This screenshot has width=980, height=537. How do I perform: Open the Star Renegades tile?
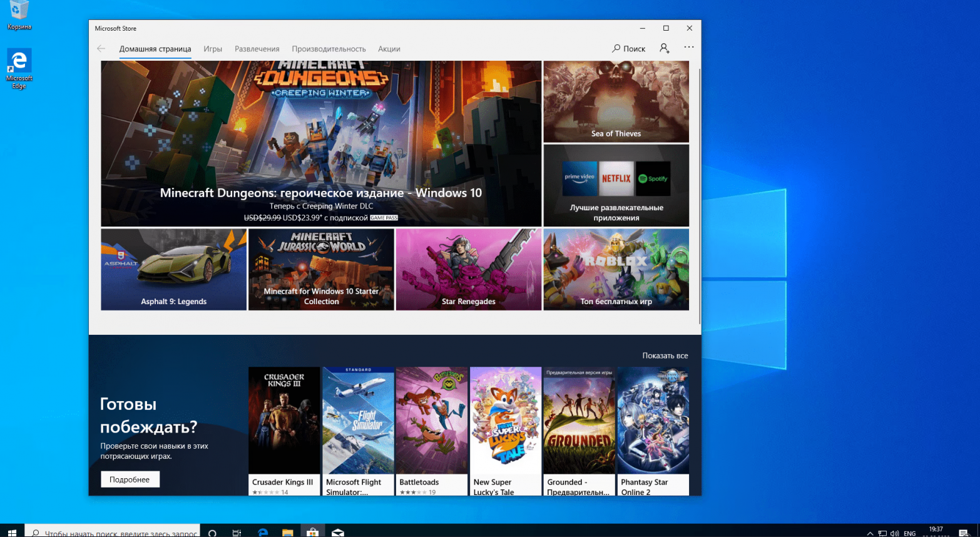coord(469,269)
